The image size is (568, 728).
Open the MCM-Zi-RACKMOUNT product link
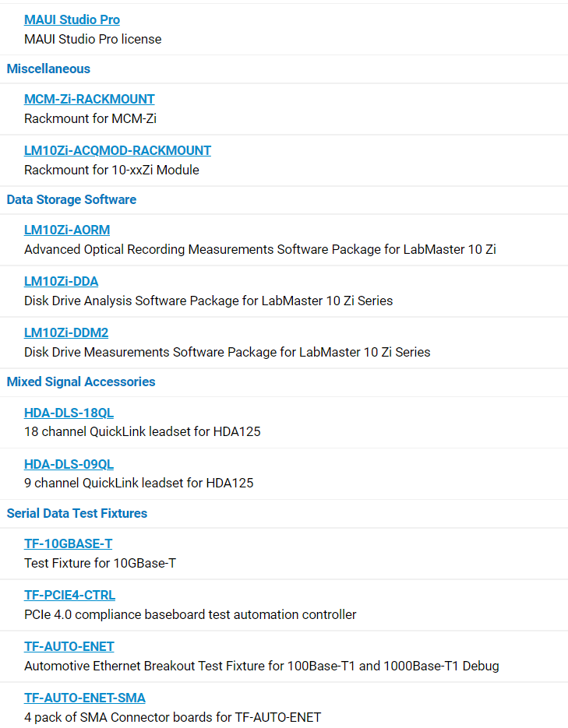pos(89,99)
